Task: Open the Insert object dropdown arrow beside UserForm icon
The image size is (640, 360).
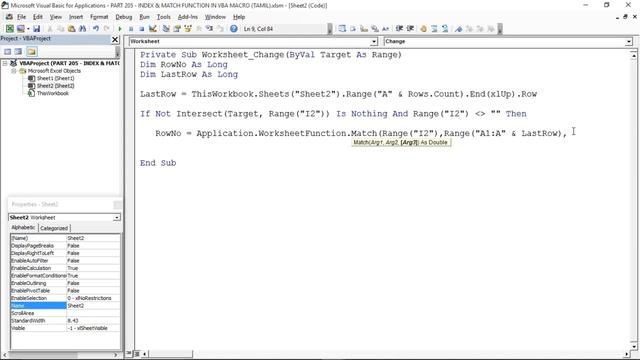Action: coord(28,29)
